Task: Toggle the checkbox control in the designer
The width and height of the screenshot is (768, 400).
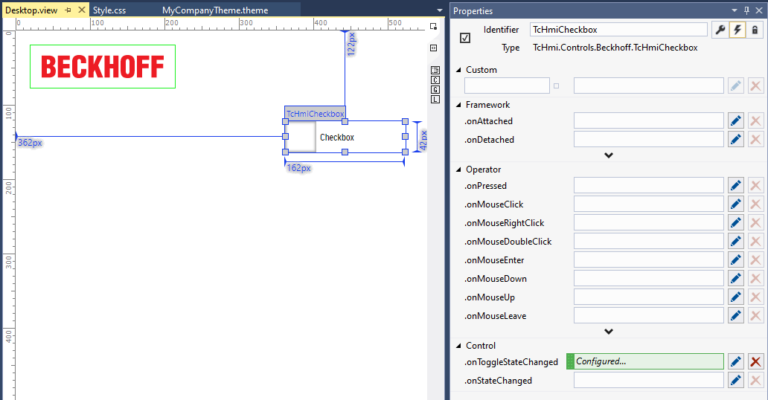Action: (301, 137)
